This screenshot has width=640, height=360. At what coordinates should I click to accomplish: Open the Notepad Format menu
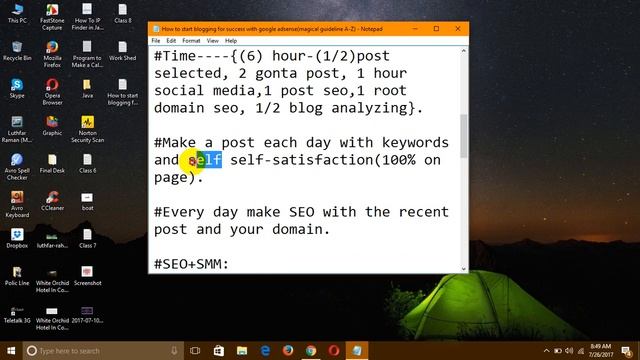click(191, 41)
